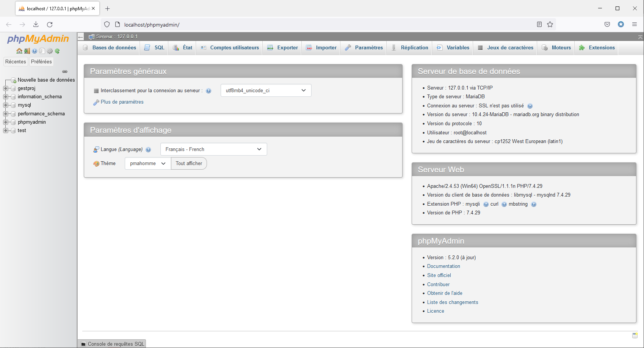Click the logout door icon in sidebar

tap(27, 51)
